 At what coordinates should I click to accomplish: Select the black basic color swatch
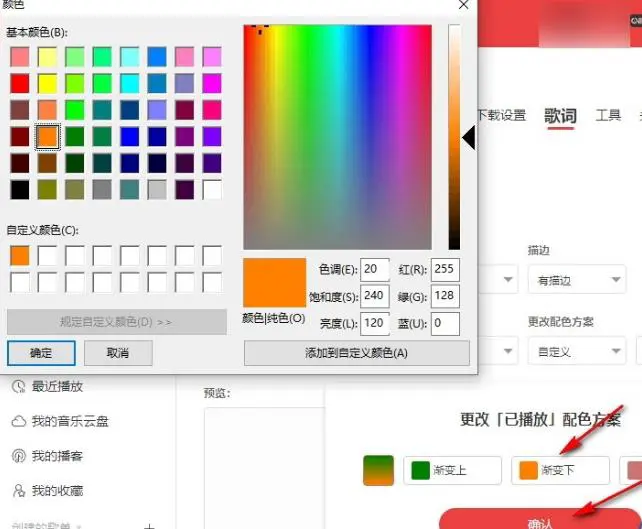[x=20, y=190]
